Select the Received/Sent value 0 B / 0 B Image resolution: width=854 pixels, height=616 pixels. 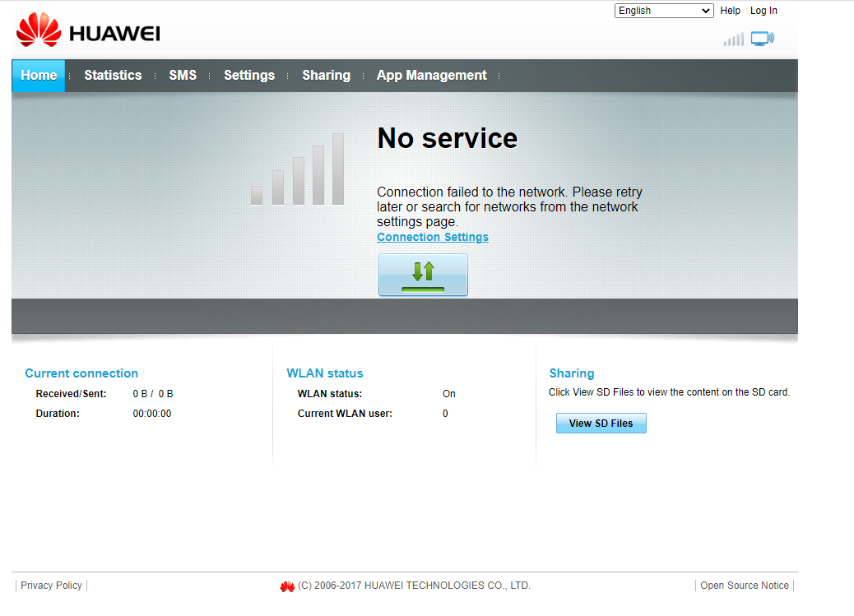[152, 394]
